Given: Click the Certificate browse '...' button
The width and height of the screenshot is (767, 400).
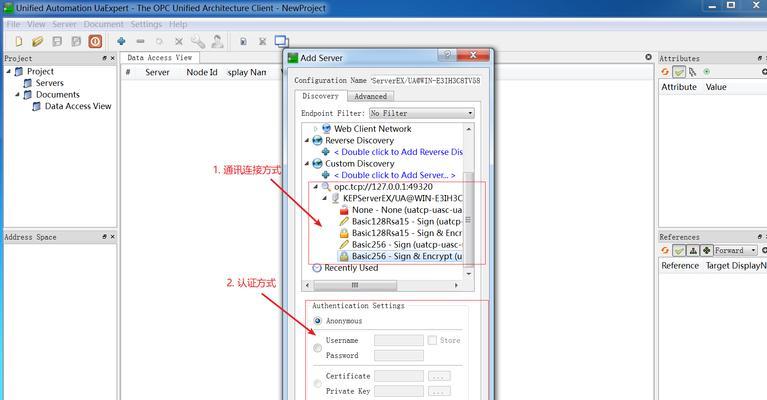Looking at the screenshot, I should (439, 376).
